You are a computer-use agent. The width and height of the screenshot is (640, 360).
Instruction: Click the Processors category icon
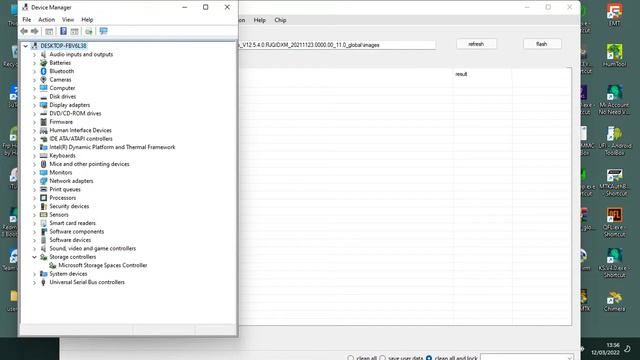pos(44,198)
